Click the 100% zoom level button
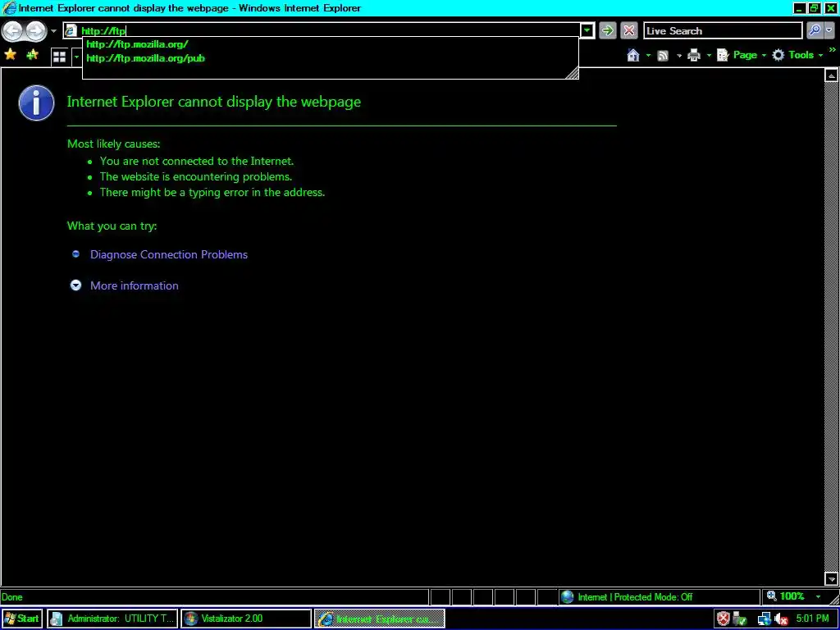Viewport: 840px width, 630px height. [786, 596]
